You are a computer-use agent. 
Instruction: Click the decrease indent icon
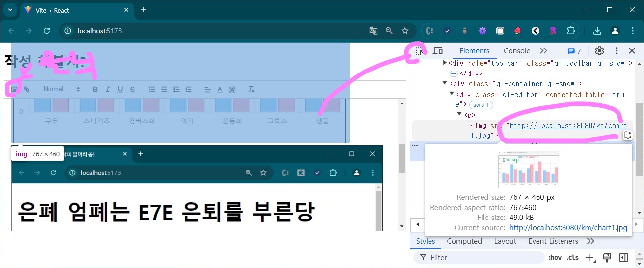[176, 89]
